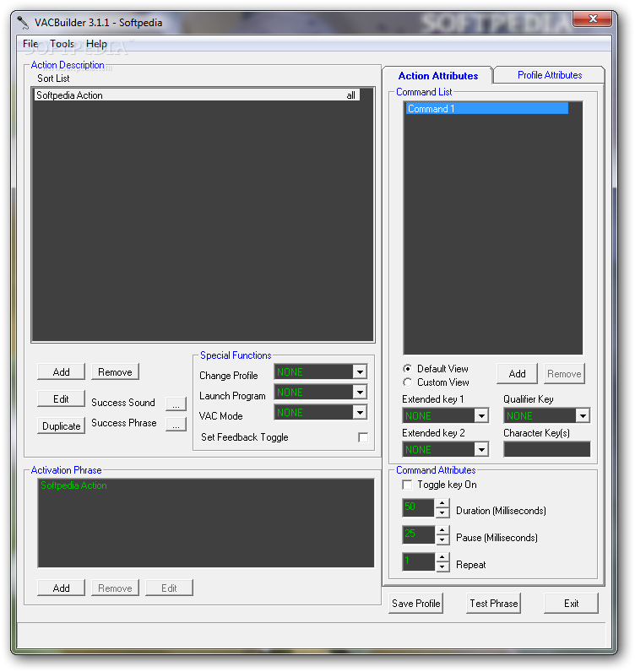Click Save Profile
Screen dimensions: 635x672
tap(416, 603)
